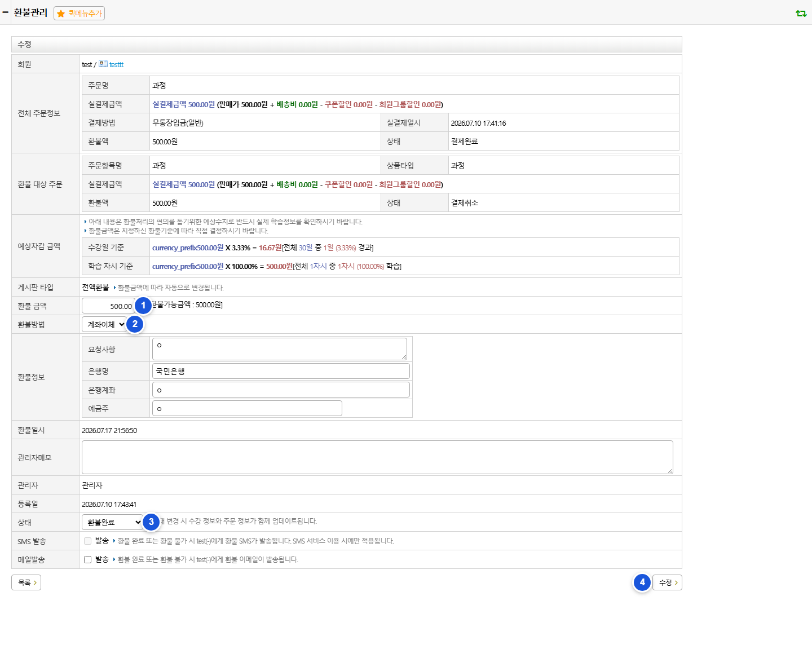The height and width of the screenshot is (658, 812).
Task: Open the testtt member link
Action: point(116,65)
